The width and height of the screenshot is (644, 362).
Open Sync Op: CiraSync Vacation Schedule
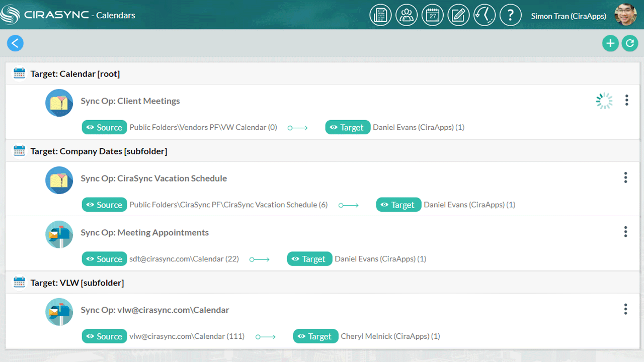[154, 178]
